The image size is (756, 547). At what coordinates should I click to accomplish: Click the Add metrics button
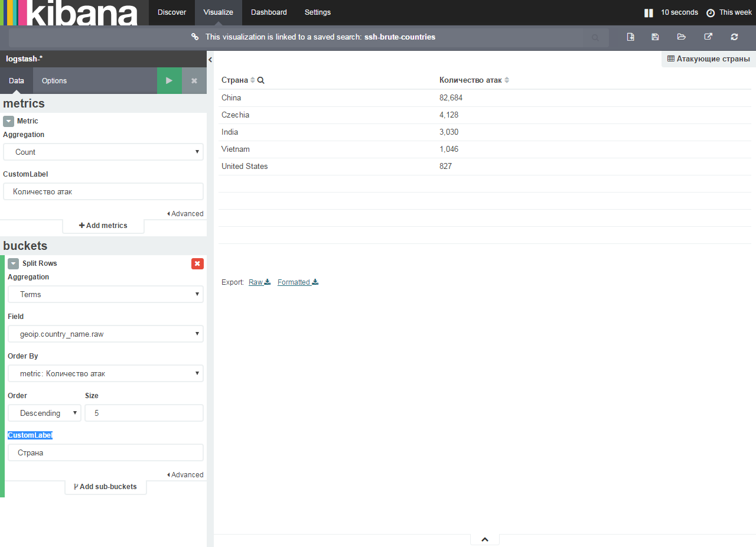click(x=103, y=226)
